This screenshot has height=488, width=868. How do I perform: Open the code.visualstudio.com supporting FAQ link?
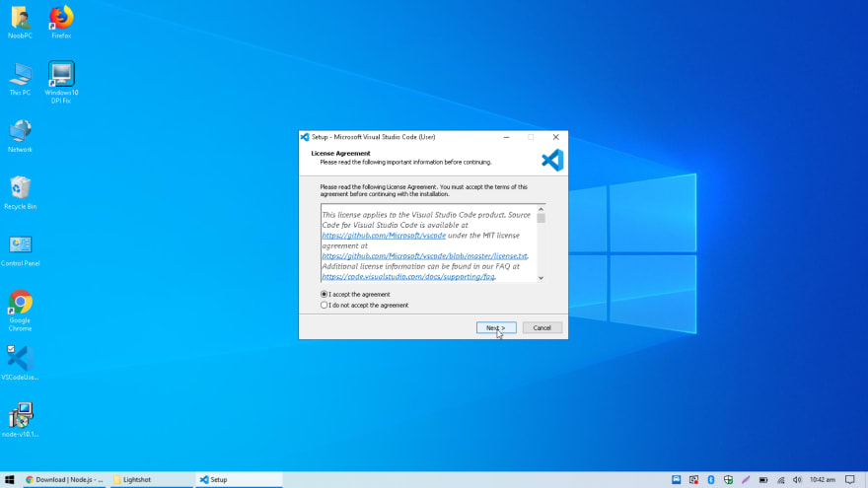tap(408, 276)
